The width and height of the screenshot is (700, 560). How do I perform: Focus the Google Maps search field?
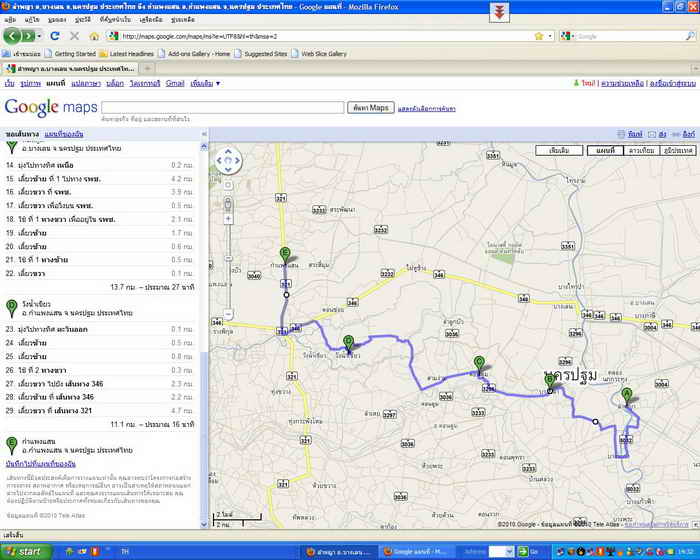pyautogui.click(x=223, y=108)
